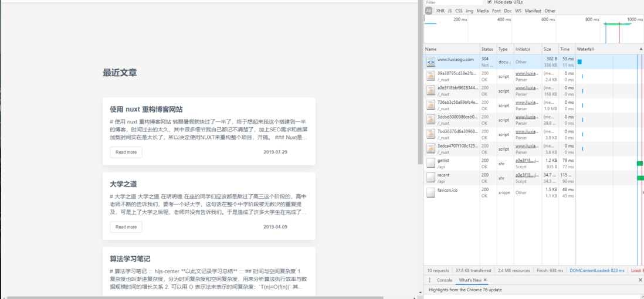
Task: Filter requests by JS
Action: tap(450, 11)
